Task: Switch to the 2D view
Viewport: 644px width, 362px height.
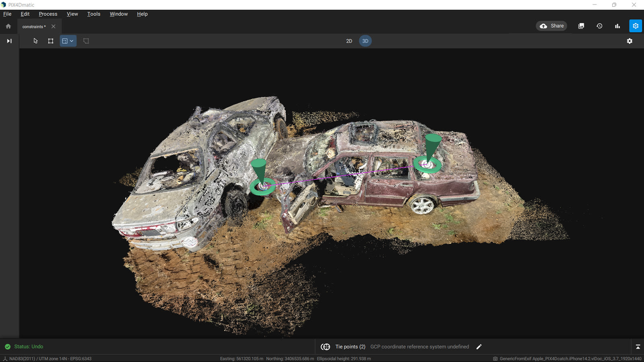Action: tap(349, 41)
